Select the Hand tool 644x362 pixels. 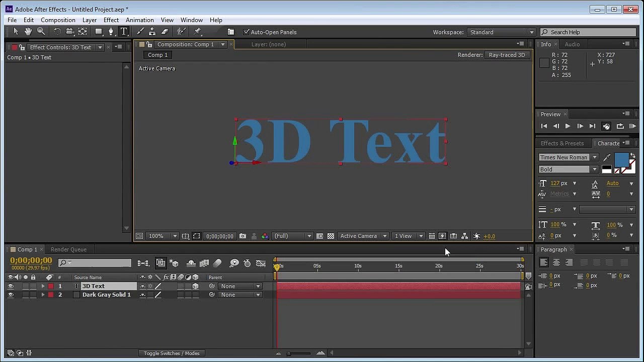[x=28, y=32]
